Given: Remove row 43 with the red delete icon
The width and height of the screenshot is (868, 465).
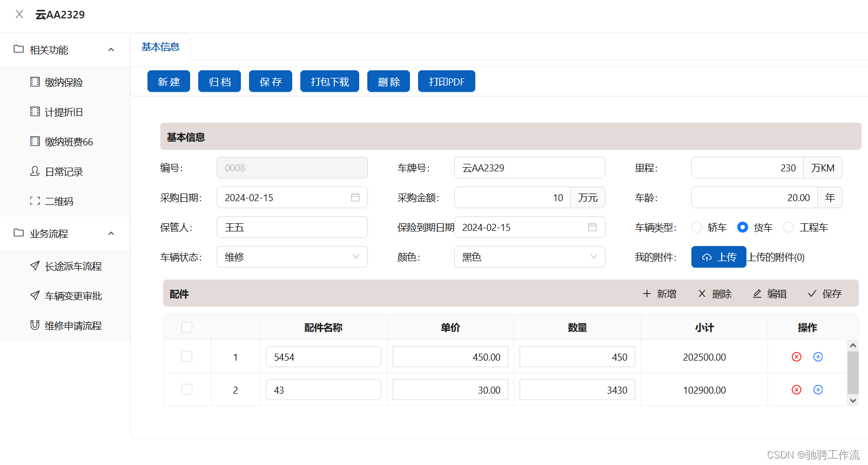Looking at the screenshot, I should (796, 390).
